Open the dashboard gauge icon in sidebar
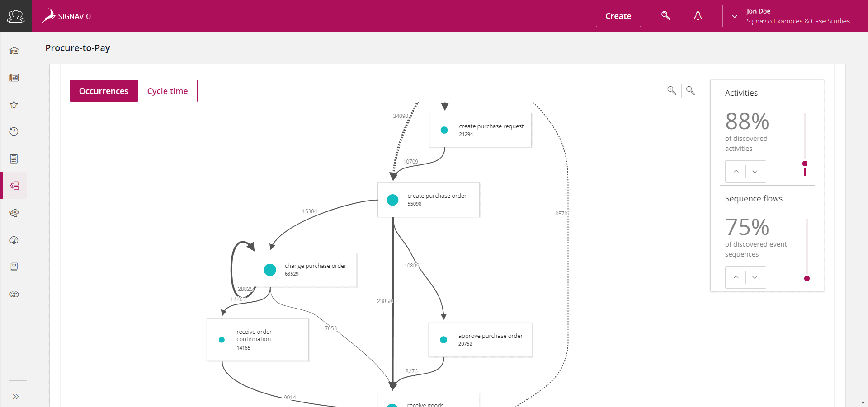868x407 pixels. [14, 240]
